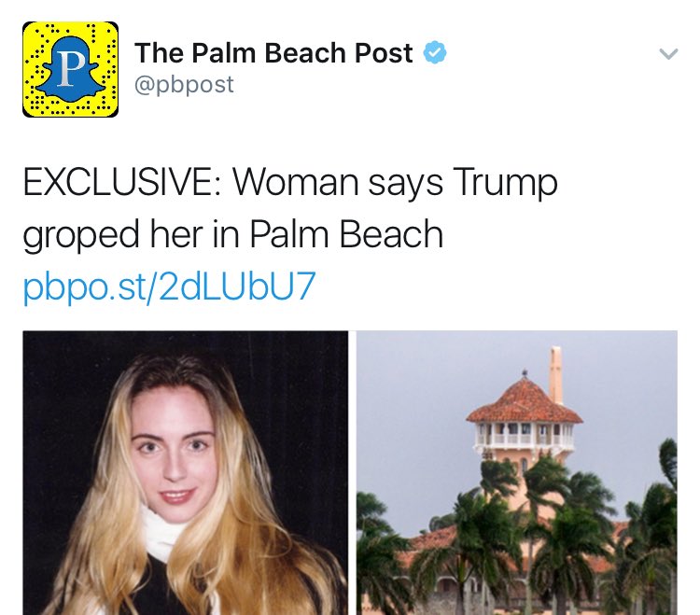The width and height of the screenshot is (700, 615).
Task: View the Mar-a-Lago building photo
Action: [x=516, y=472]
